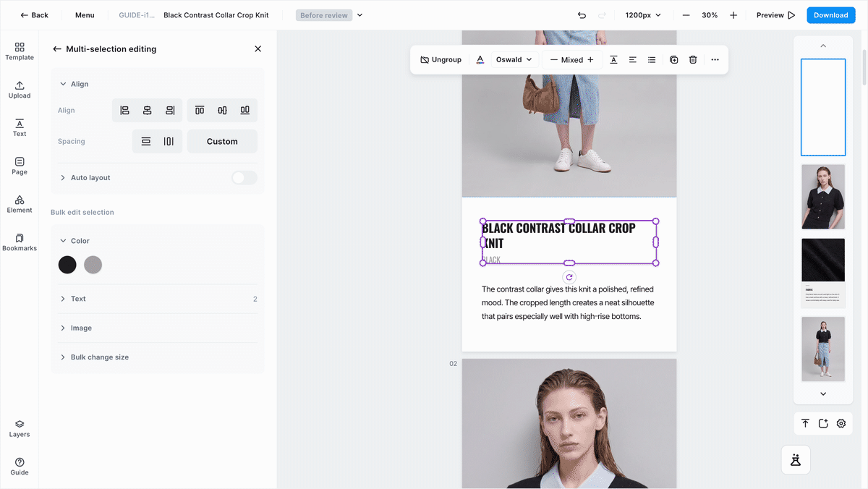Open the Bookmarks panel
This screenshot has width=868, height=489.
(x=20, y=242)
